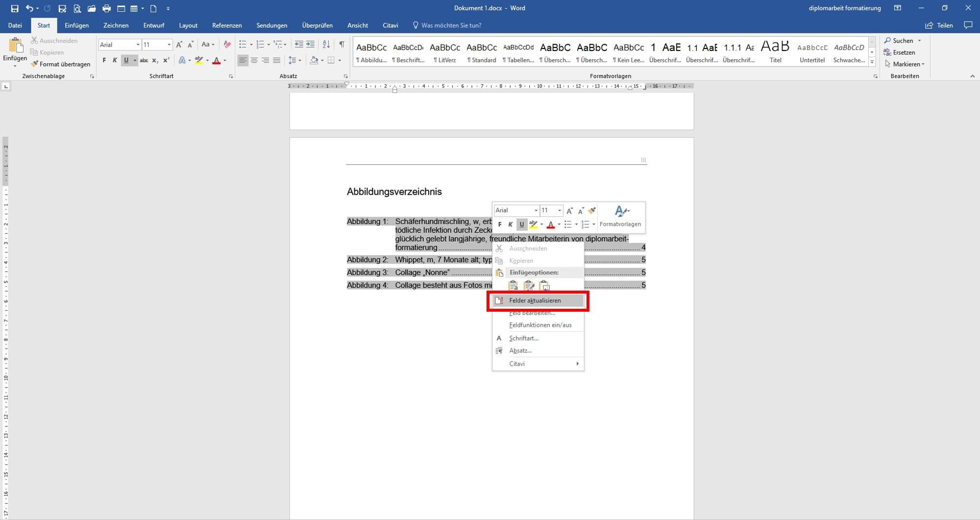This screenshot has height=520, width=980.
Task: Click the Save icon in quick access toolbar
Action: coord(15,8)
